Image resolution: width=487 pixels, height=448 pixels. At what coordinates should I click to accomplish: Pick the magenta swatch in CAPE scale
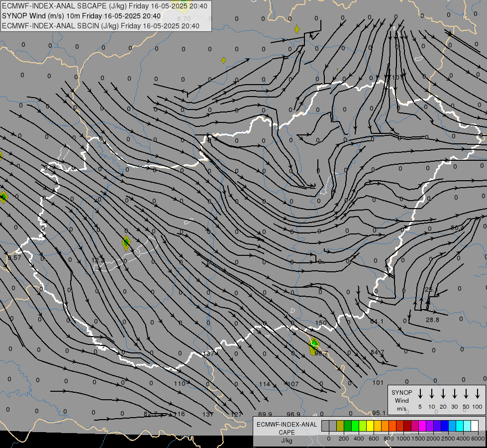422,426
